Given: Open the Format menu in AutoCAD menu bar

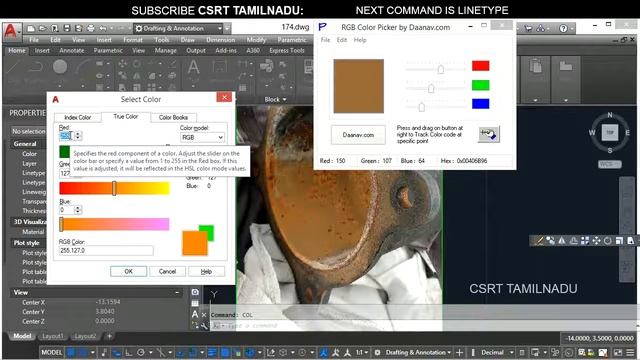Looking at the screenshot, I should pyautogui.click(x=133, y=40).
